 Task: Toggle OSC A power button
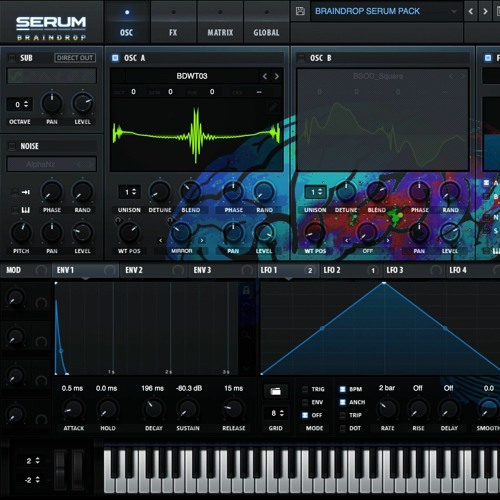115,58
